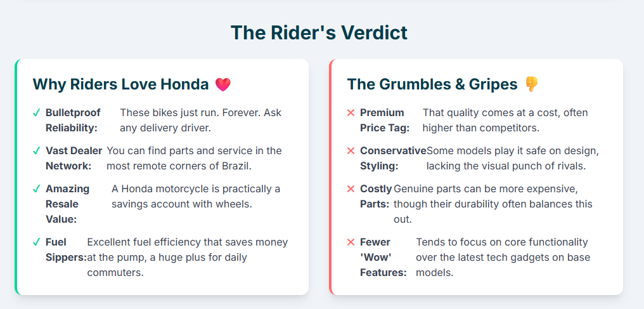Click checkmark next to Bulletproof Reliability
Image resolution: width=644 pixels, height=309 pixels.
tap(37, 113)
